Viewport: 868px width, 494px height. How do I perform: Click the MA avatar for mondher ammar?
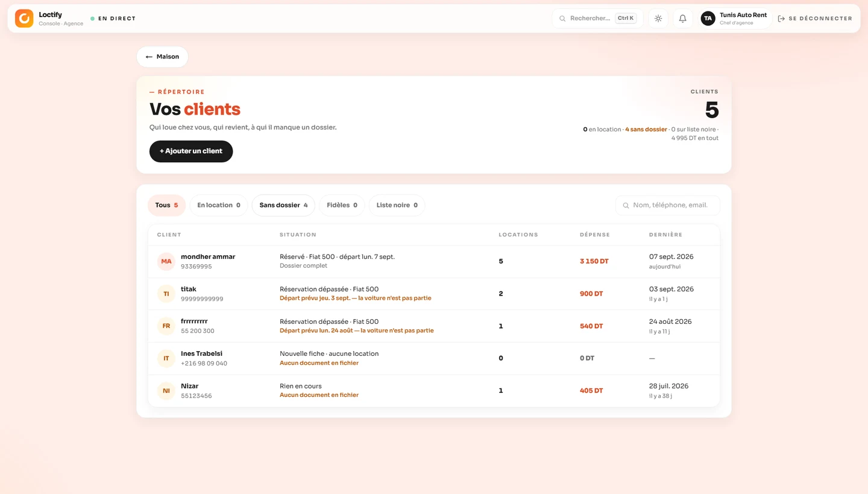[166, 262]
